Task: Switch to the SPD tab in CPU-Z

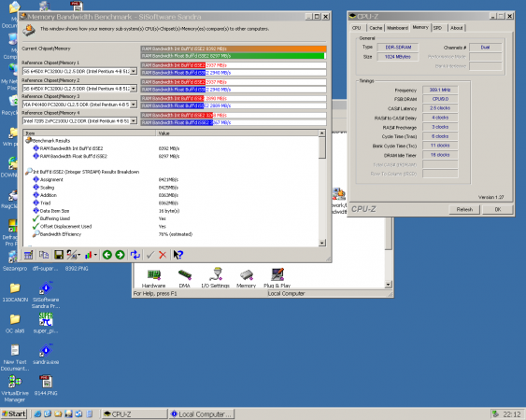Action: [x=438, y=28]
